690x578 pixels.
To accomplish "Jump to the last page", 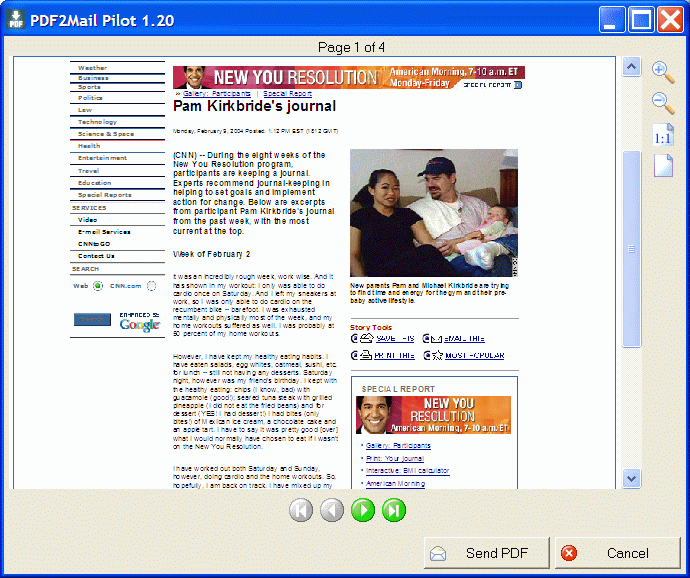I will pos(394,510).
